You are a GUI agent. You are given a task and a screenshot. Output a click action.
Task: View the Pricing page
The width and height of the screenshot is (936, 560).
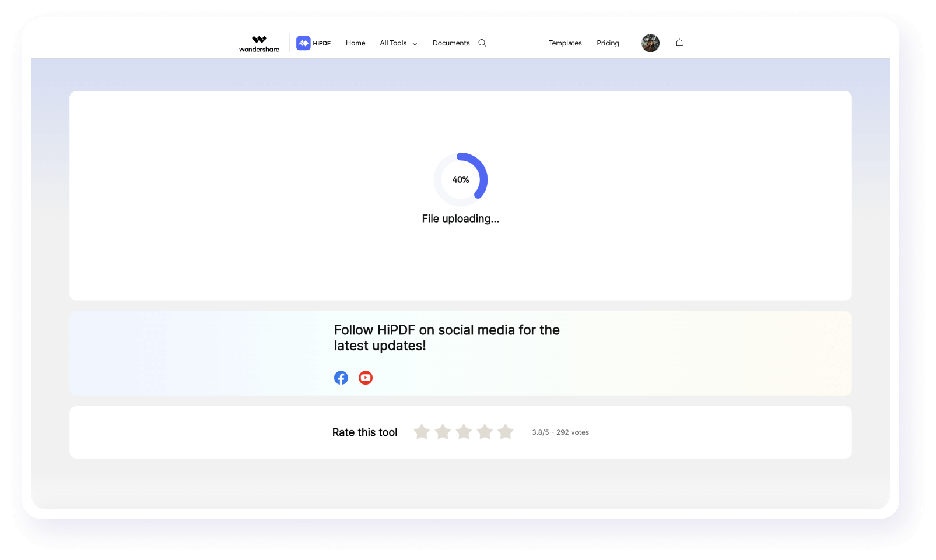click(x=608, y=43)
